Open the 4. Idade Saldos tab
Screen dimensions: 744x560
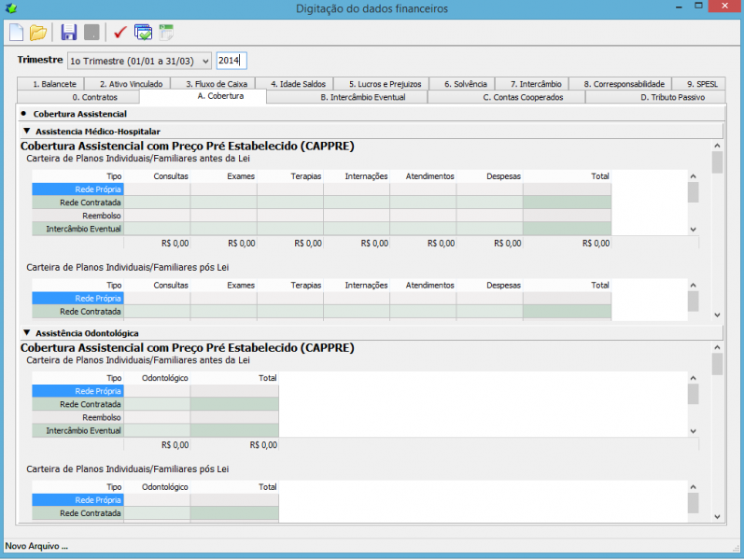(x=294, y=83)
